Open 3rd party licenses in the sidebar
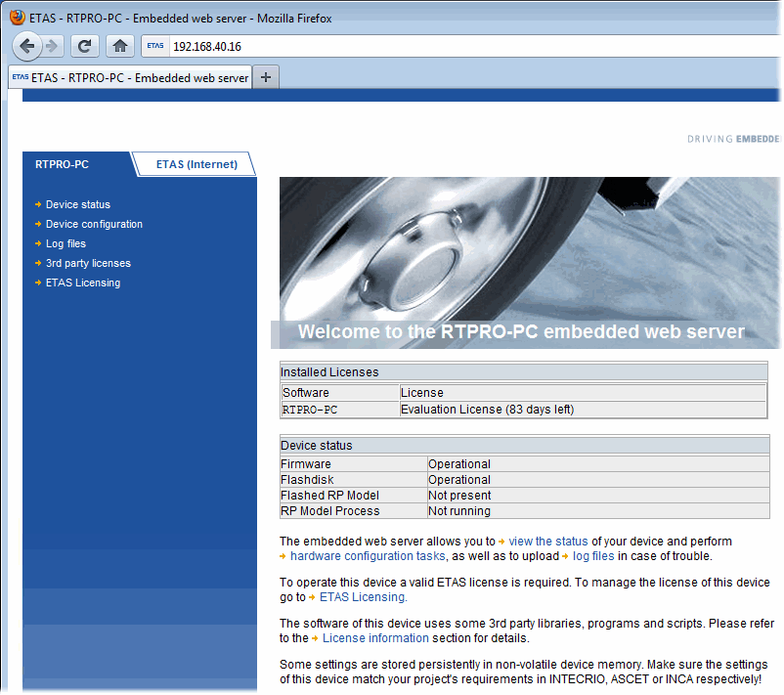 point(88,263)
